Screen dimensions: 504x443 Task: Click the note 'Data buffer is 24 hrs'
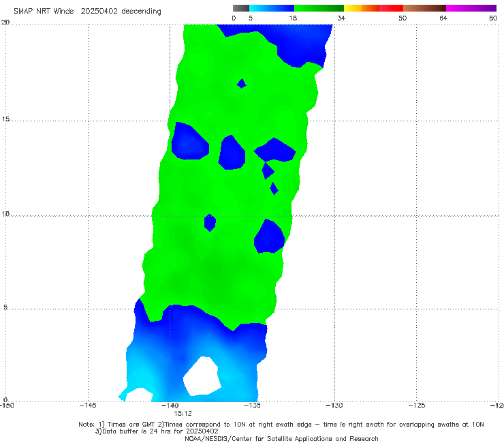(136, 431)
